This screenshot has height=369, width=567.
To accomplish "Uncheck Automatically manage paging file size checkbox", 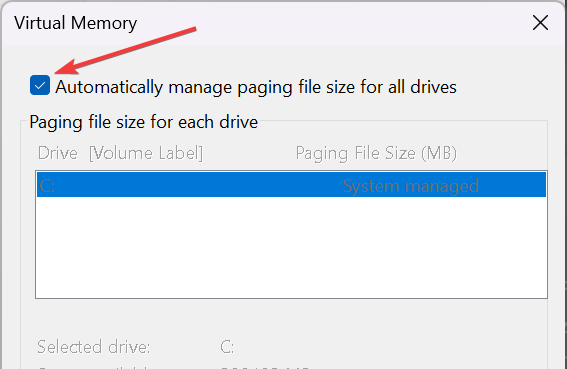I will click(x=40, y=85).
